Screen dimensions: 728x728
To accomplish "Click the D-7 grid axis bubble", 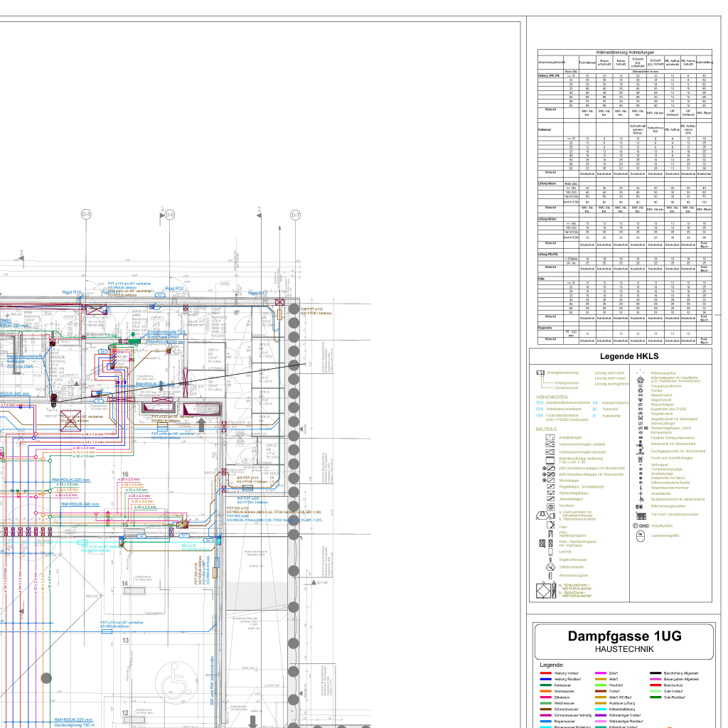I will [x=295, y=215].
